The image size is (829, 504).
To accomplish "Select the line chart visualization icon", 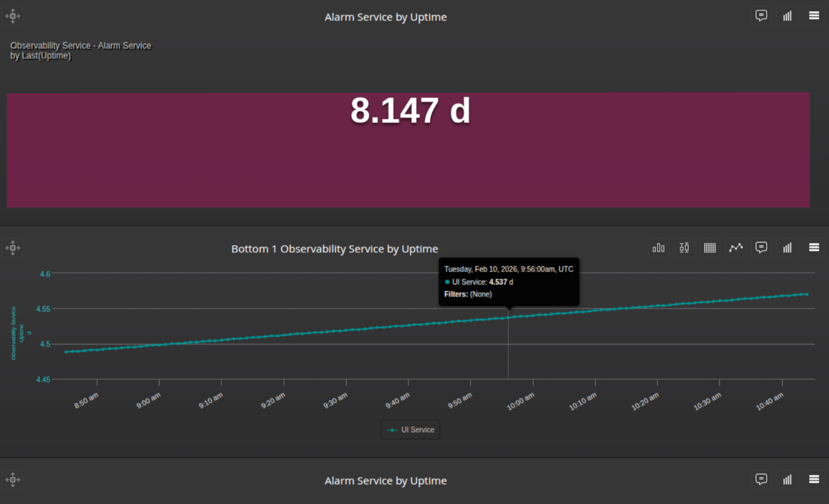I will (x=735, y=248).
